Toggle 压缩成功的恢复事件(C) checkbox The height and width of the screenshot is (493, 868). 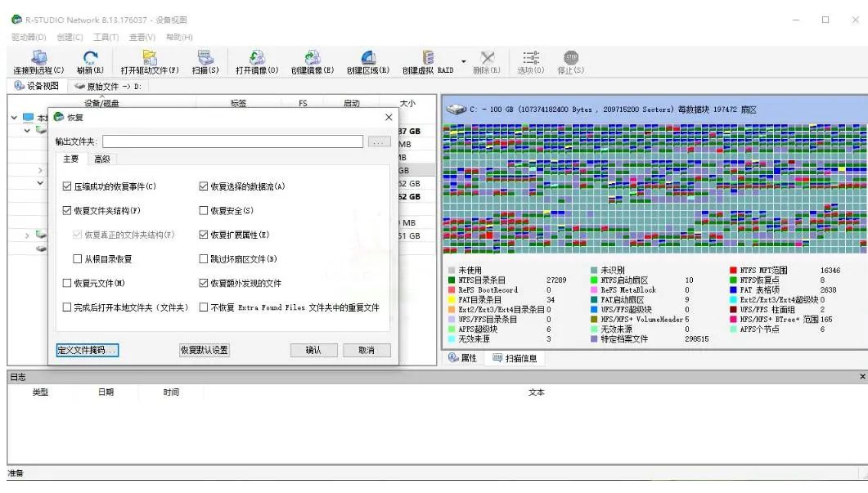coord(67,186)
